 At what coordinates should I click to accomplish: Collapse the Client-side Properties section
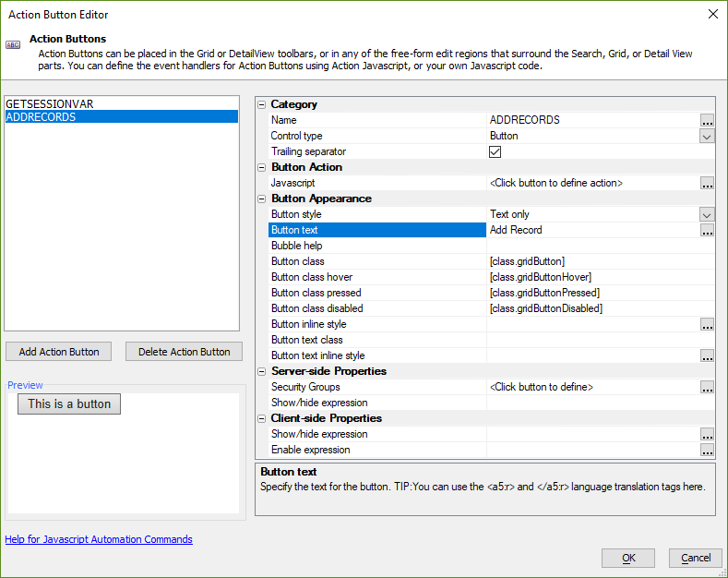coord(262,418)
